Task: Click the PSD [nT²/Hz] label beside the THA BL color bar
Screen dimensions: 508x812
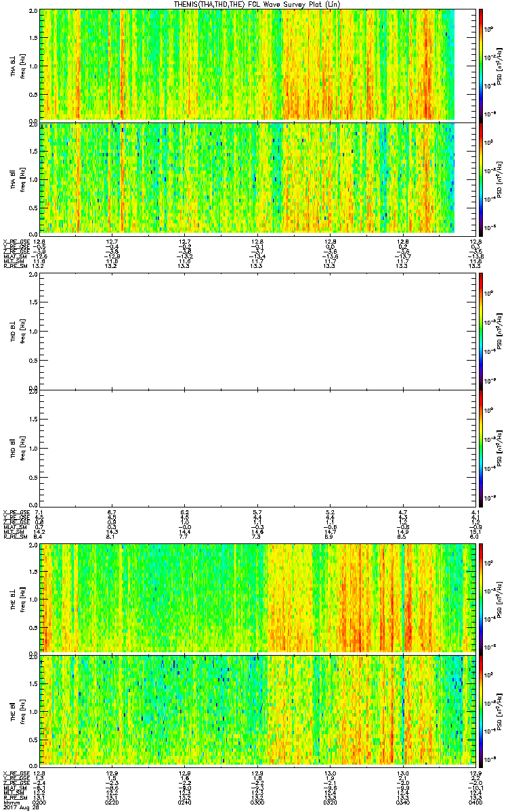Action: click(x=501, y=66)
